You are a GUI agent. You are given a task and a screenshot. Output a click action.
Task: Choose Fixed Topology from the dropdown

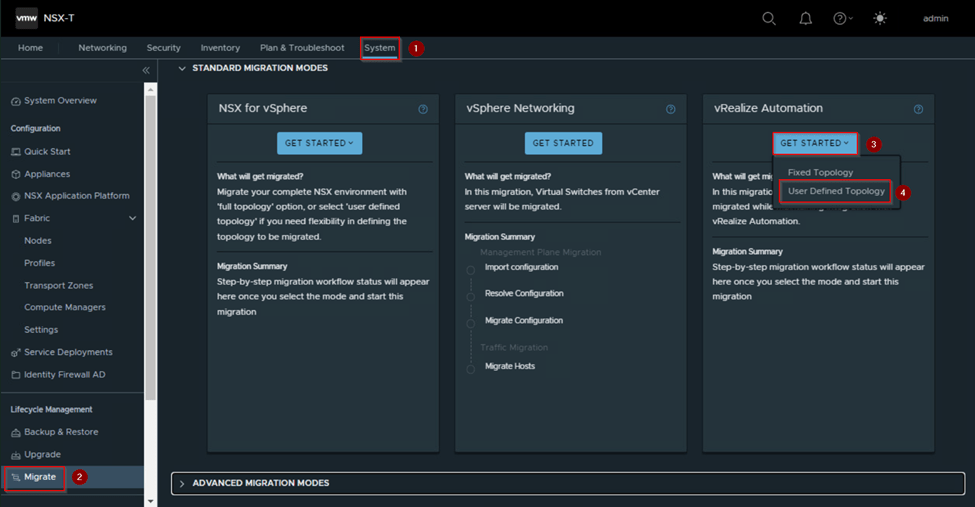click(x=820, y=172)
